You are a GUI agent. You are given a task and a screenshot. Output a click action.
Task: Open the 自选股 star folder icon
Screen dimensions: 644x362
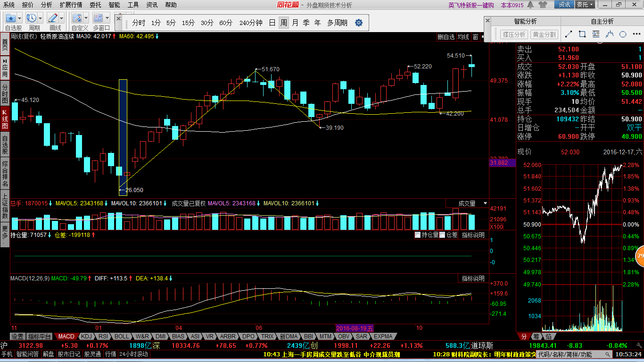click(x=11, y=18)
